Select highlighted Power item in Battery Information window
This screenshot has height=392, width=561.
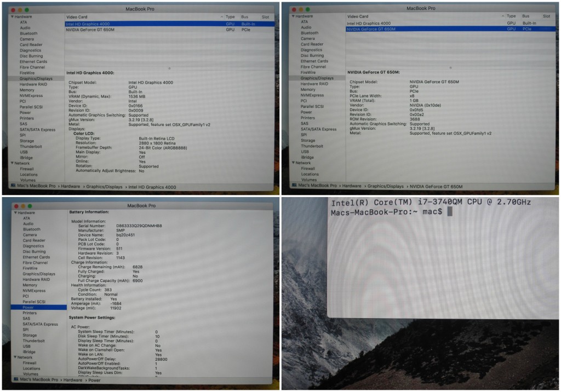[x=39, y=307]
